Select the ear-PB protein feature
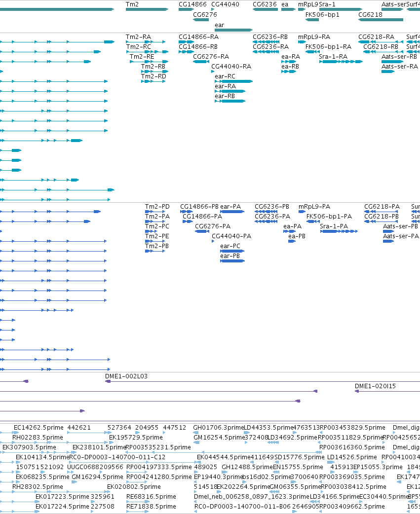The height and width of the screenshot is (514, 420). tap(232, 261)
